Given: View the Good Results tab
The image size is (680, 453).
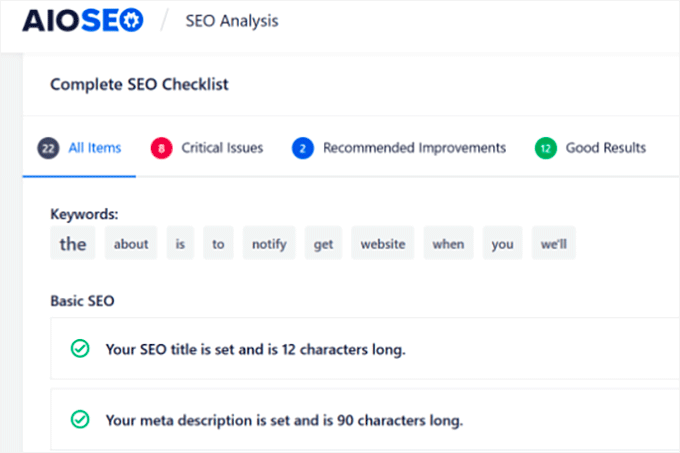Looking at the screenshot, I should pos(605,148).
